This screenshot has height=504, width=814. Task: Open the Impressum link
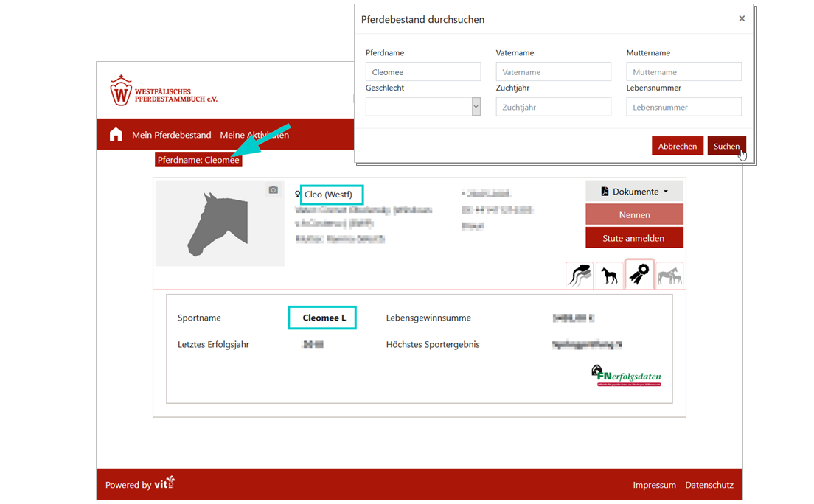(654, 485)
